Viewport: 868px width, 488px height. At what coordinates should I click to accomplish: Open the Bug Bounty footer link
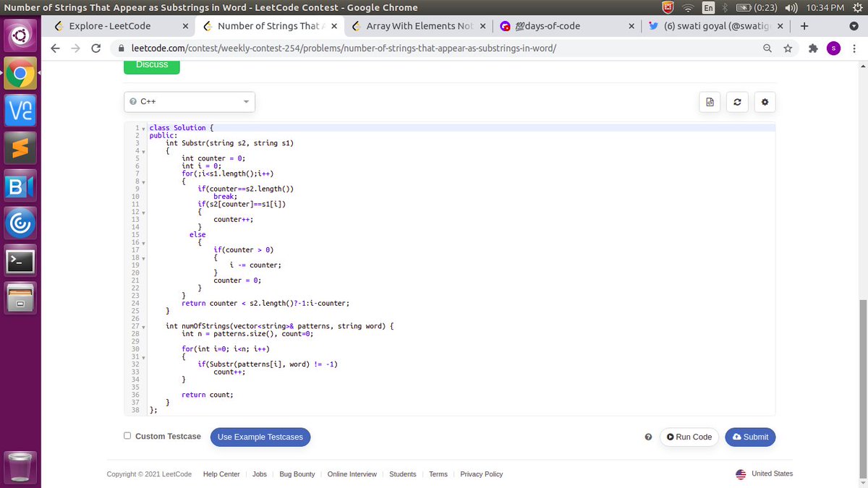click(x=297, y=474)
